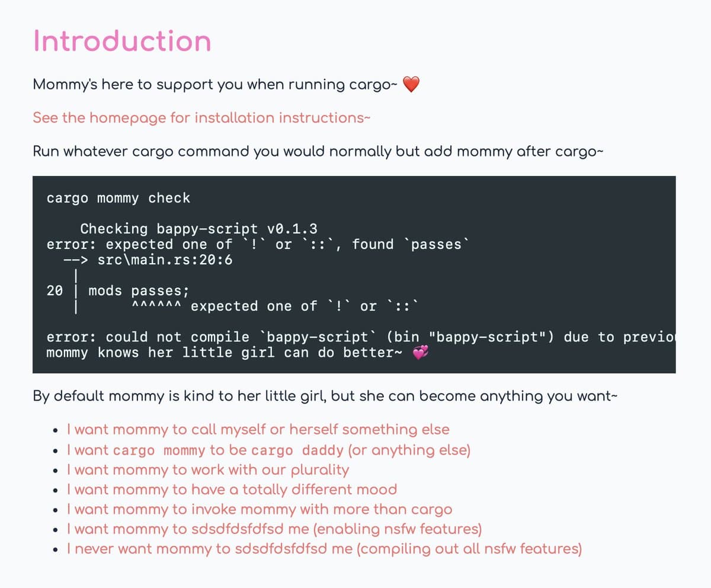Follow the plurality support link

pyautogui.click(x=208, y=470)
